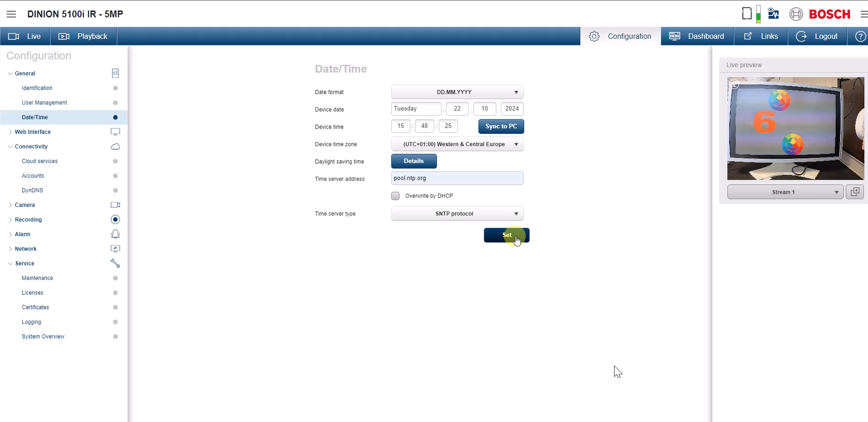Click the status dot beside Certificates

(x=115, y=307)
